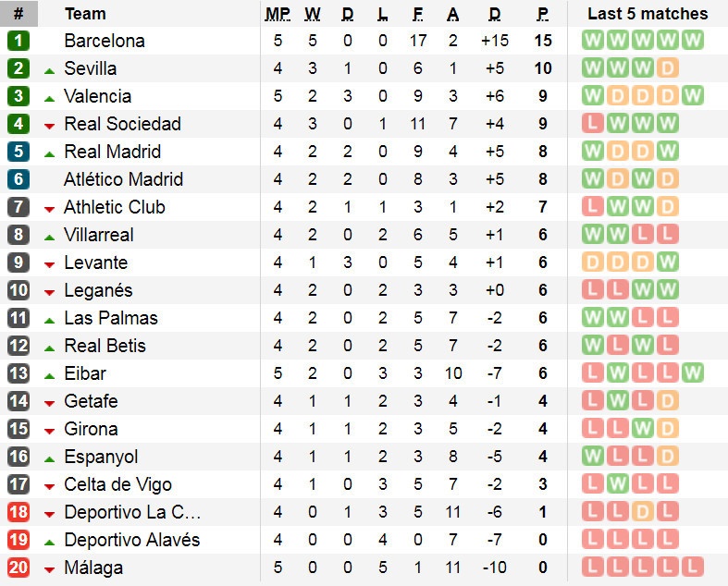This screenshot has height=586, width=728.
Task: Click Málaga's red position 20 badge
Action: pos(19,568)
